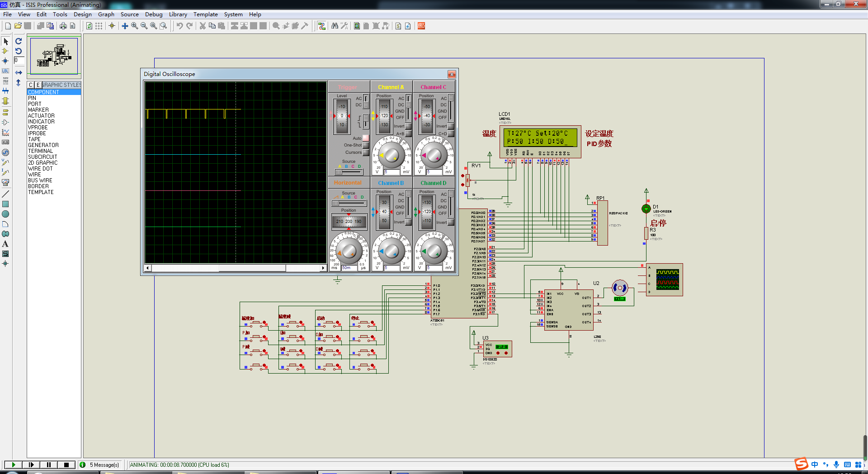Launch ARES netlist transfer
The width and height of the screenshot is (868, 474).
tap(421, 26)
